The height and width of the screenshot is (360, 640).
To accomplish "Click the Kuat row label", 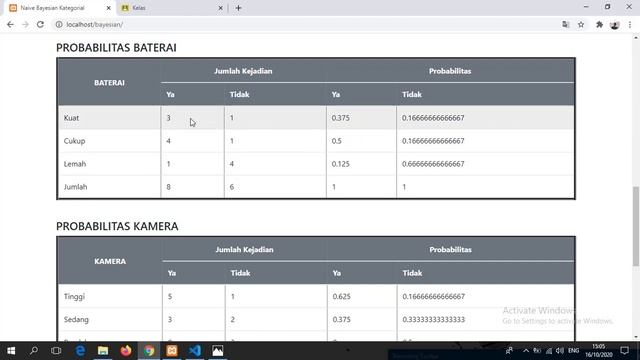I will (71, 118).
